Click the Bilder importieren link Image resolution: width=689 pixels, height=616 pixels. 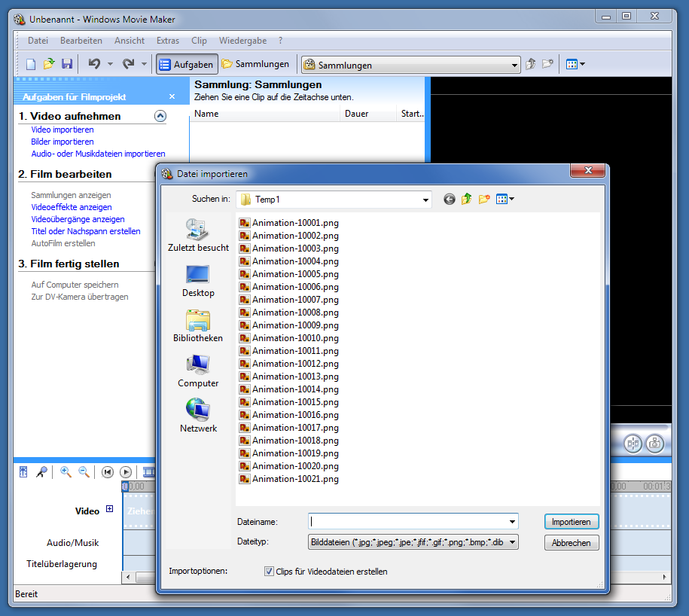tap(62, 142)
